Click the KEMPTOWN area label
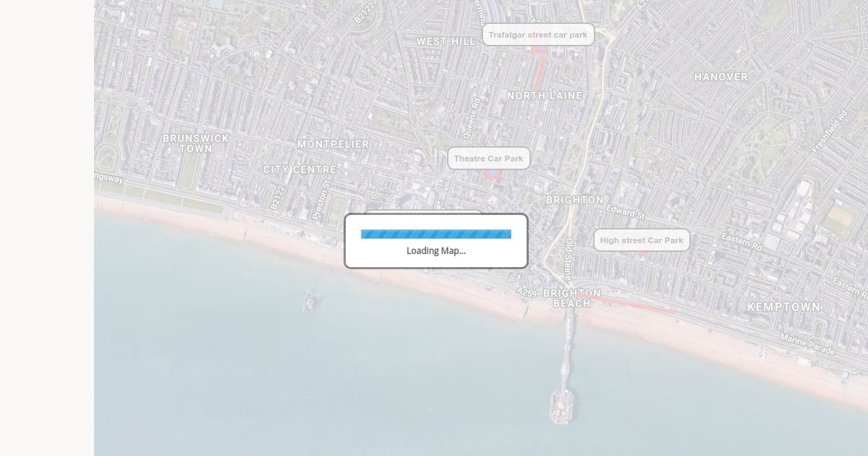 (x=783, y=307)
